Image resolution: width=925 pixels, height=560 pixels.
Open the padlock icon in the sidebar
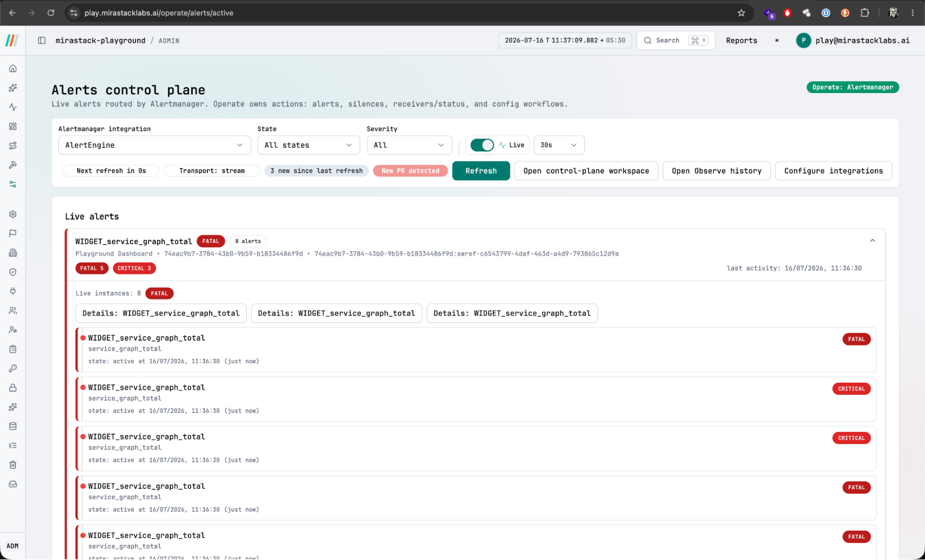[13, 388]
